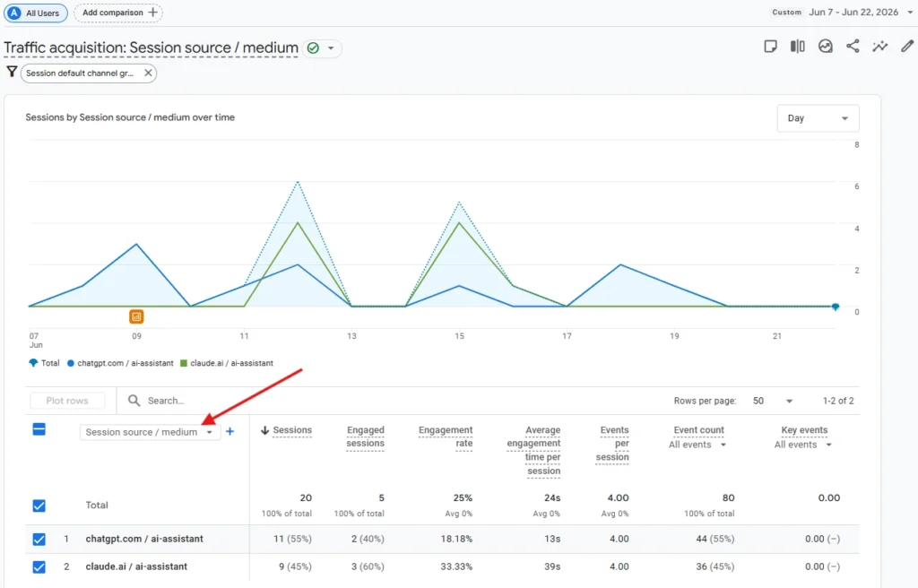Open the report status dropdown arrow
Screen dimensions: 918x588
331,48
